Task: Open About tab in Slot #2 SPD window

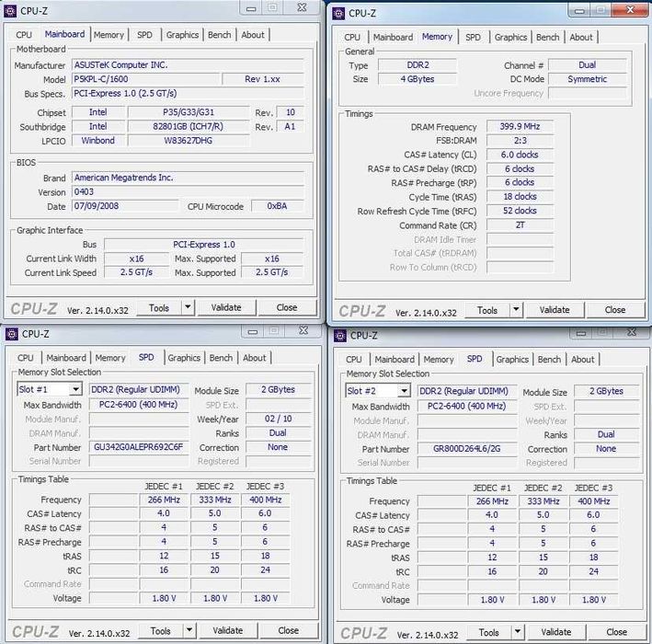Action: [582, 360]
